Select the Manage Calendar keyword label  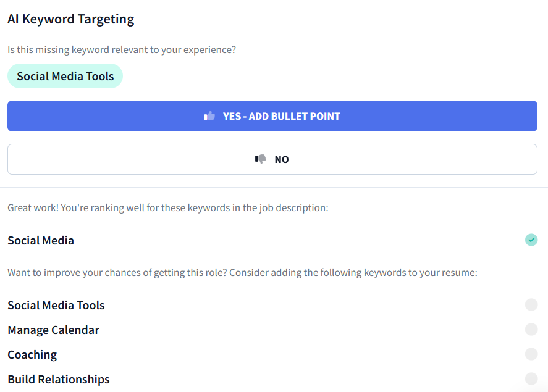(x=53, y=330)
